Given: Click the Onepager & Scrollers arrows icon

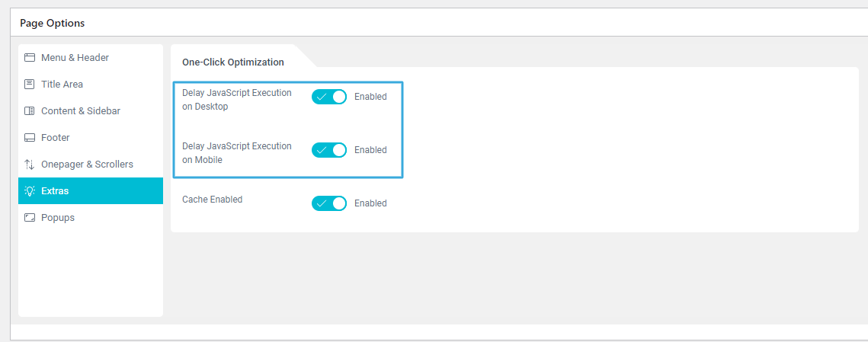Looking at the screenshot, I should coord(30,165).
